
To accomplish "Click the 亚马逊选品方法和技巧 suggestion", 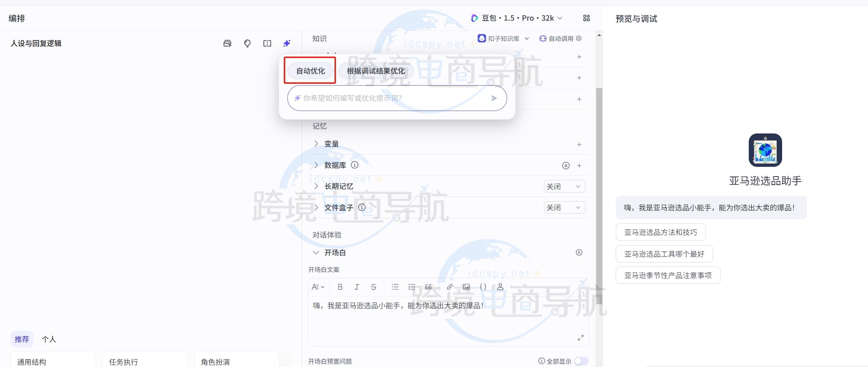I will click(660, 232).
